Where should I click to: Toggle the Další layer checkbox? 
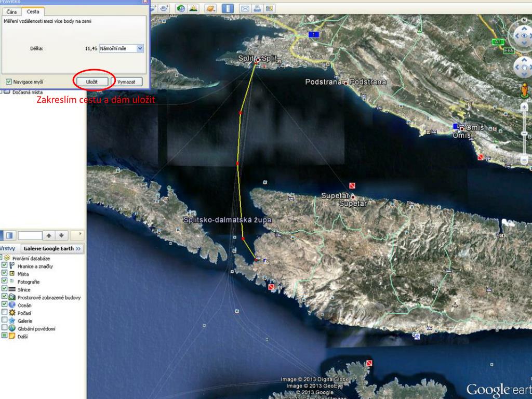tap(4, 335)
